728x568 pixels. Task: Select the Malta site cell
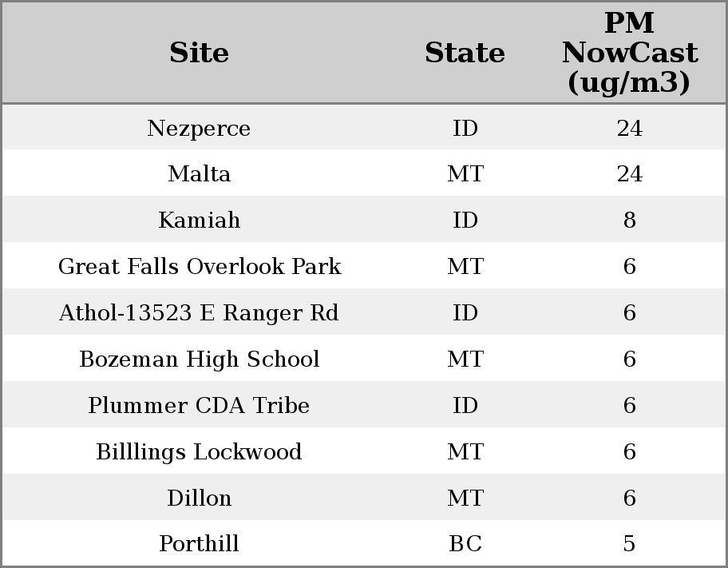tap(199, 174)
